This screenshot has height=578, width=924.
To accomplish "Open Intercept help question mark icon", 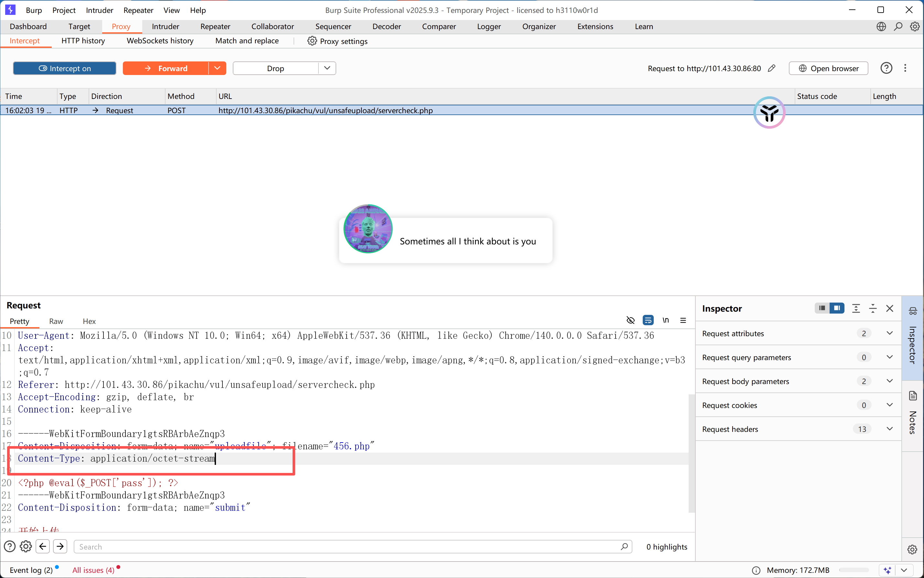I will coord(886,68).
